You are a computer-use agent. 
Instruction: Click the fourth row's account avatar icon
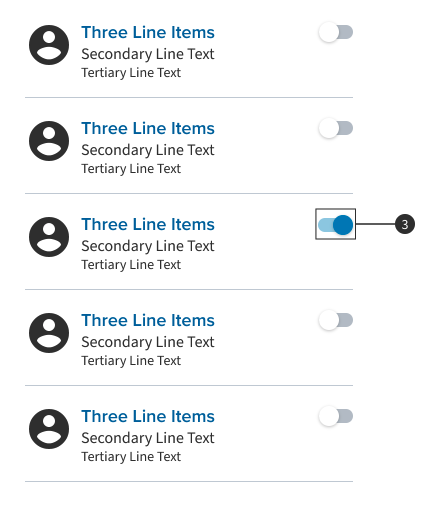click(49, 333)
